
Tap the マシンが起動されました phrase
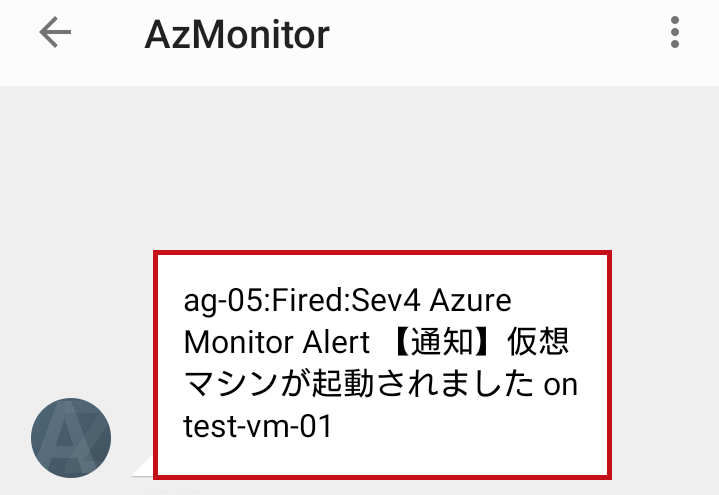tap(359, 384)
